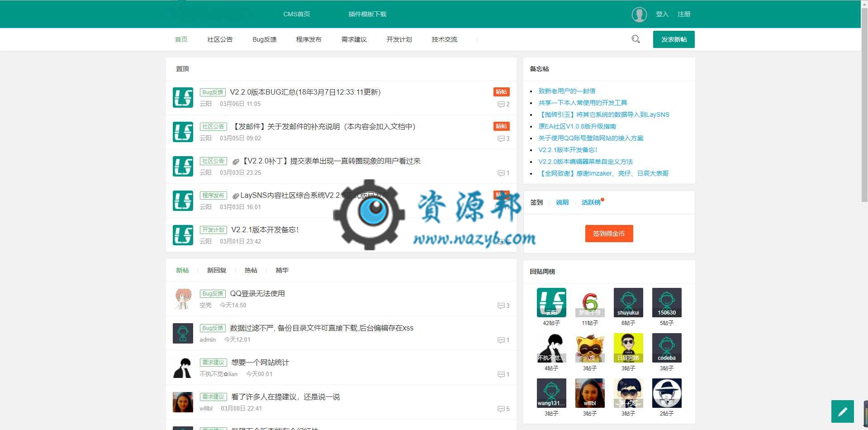Select the 首页 navigation item
Image resolution: width=868 pixels, height=430 pixels.
181,39
